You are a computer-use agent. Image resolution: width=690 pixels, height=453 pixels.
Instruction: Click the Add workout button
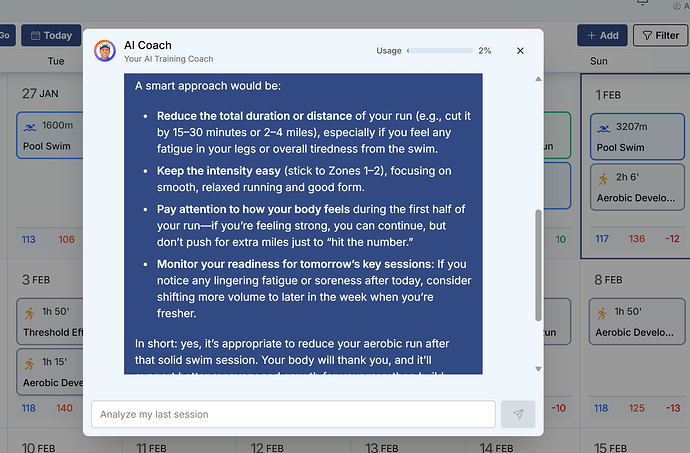click(x=602, y=35)
